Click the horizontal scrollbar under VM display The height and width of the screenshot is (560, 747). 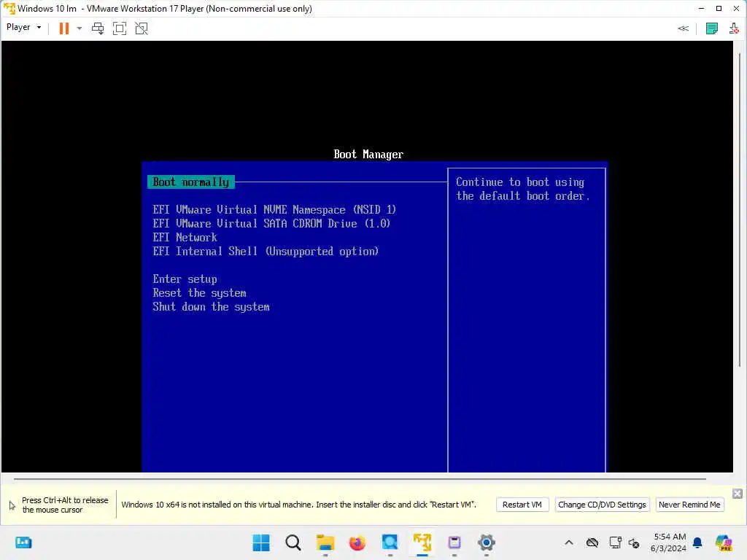(360, 478)
